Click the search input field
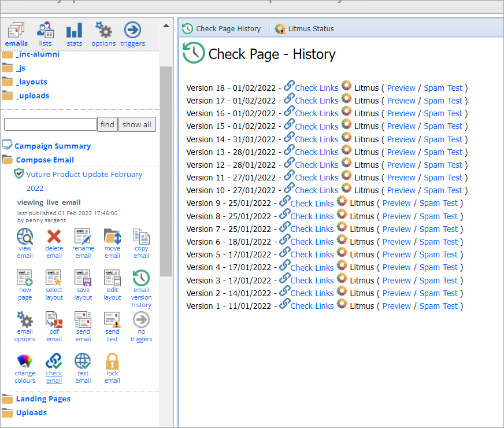This screenshot has height=428, width=504. 50,124
